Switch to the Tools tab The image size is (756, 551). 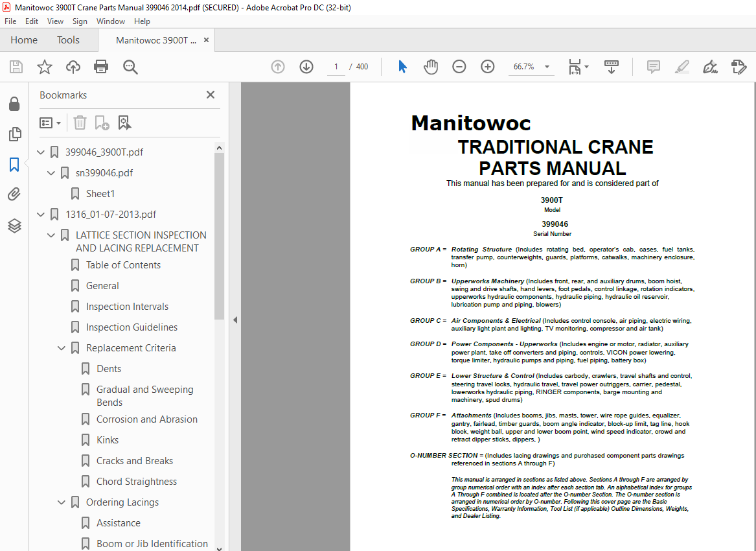(68, 40)
